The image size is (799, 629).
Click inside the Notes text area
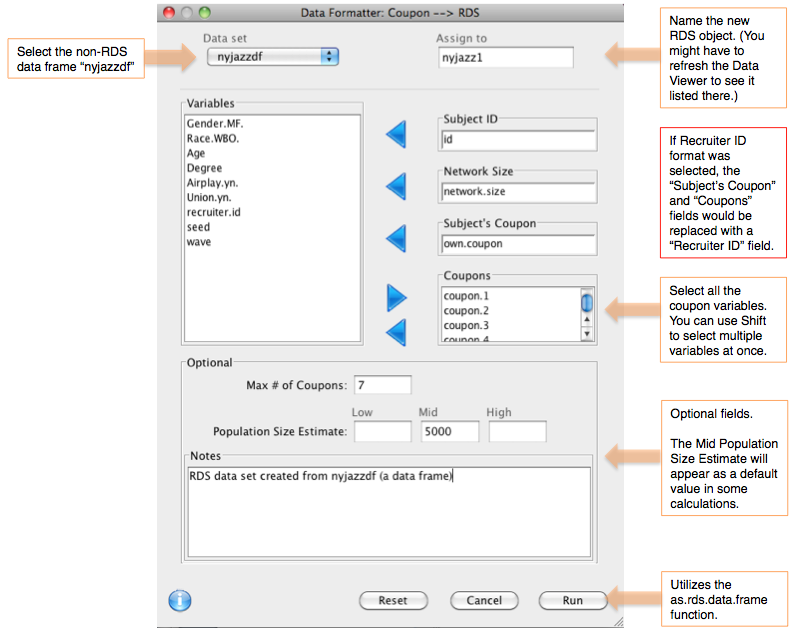point(389,512)
